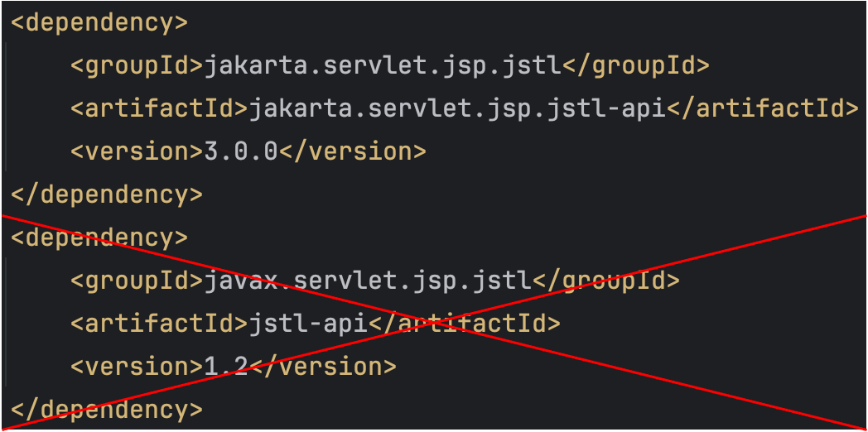The height and width of the screenshot is (432, 868).
Task: Click the dependency opening tag preceding the javax groupId
Action: click(x=99, y=238)
